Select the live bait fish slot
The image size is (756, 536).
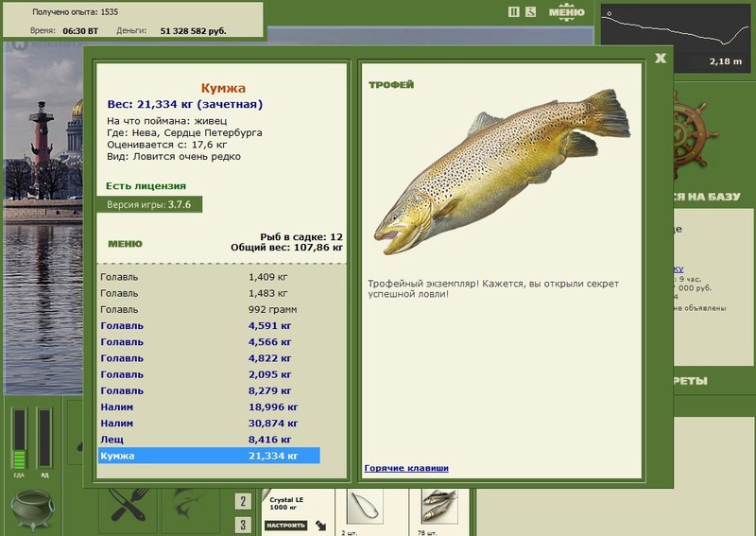tap(438, 507)
